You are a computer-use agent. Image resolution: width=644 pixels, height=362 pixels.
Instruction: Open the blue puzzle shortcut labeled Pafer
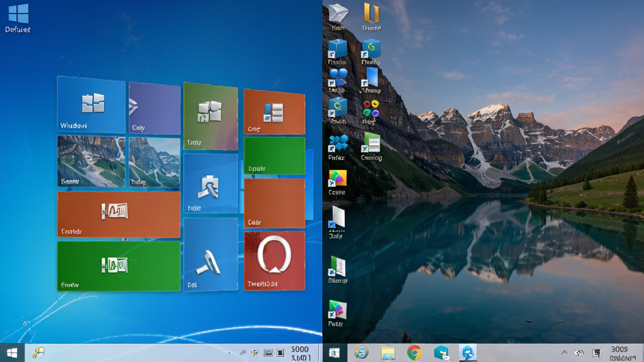[338, 147]
